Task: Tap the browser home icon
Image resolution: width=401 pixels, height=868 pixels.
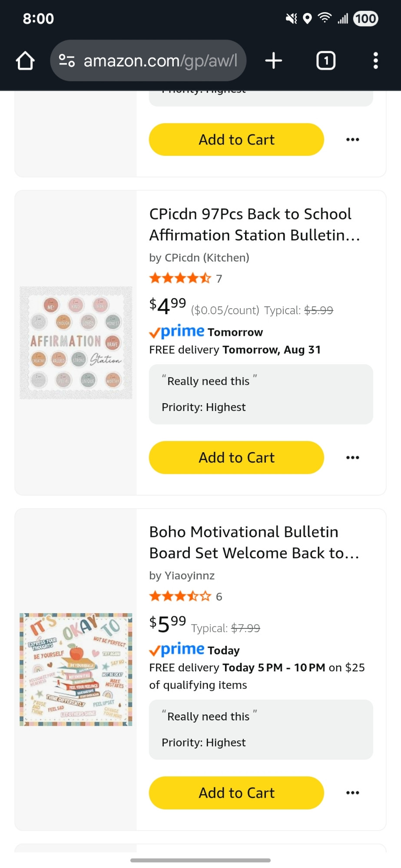Action: (25, 61)
